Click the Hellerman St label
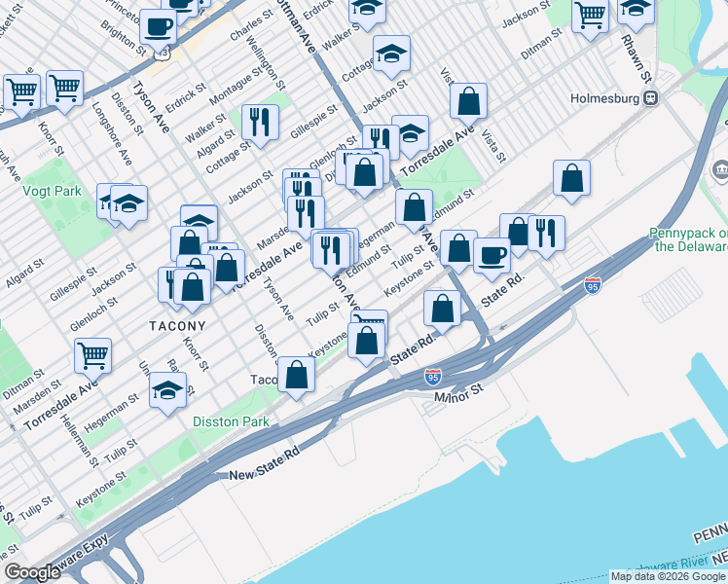 pos(80,440)
